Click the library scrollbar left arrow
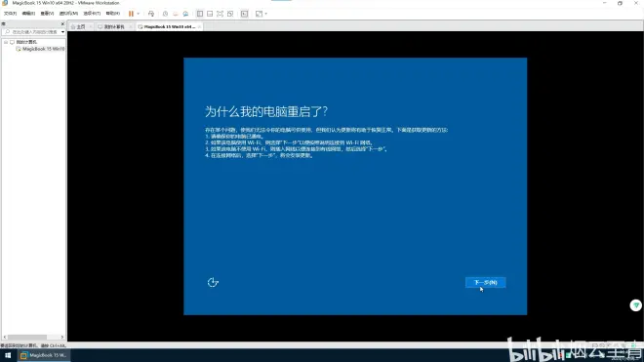The image size is (644, 362). coord(5,338)
